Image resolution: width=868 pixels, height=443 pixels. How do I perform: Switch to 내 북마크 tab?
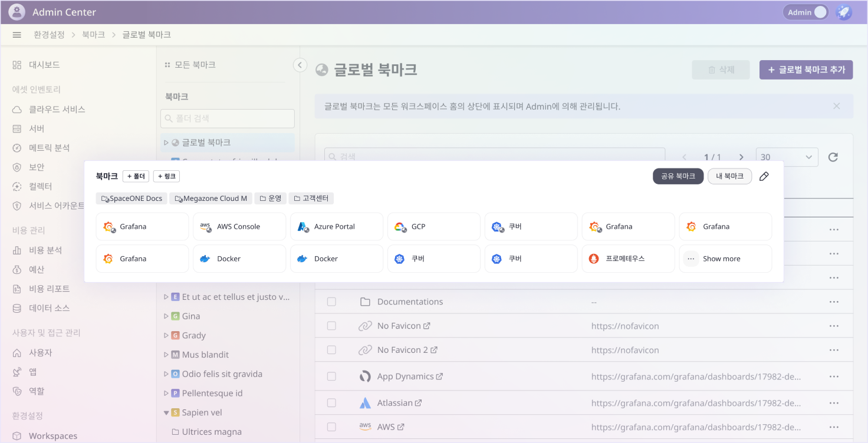729,176
